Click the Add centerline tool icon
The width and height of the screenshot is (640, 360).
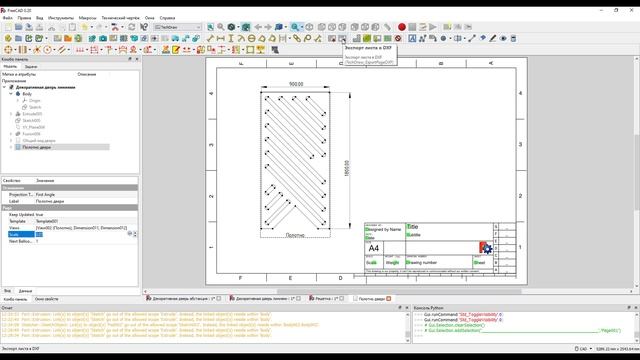click(x=458, y=38)
